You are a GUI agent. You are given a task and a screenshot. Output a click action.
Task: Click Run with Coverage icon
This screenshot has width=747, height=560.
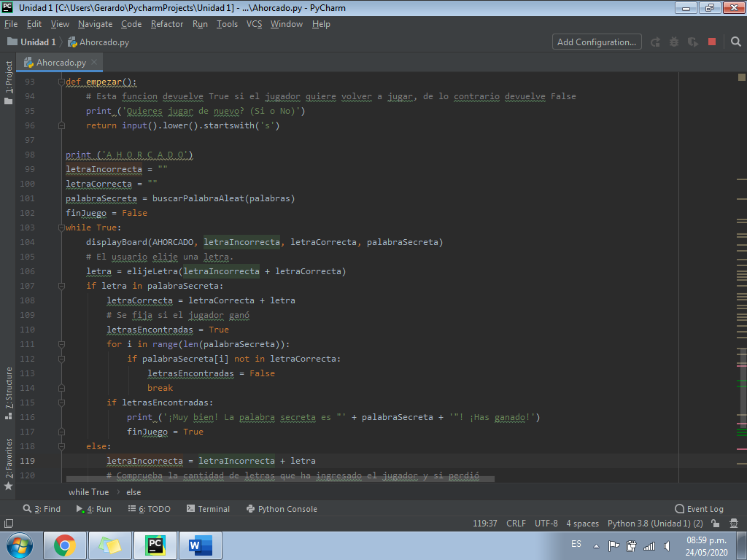(x=693, y=42)
